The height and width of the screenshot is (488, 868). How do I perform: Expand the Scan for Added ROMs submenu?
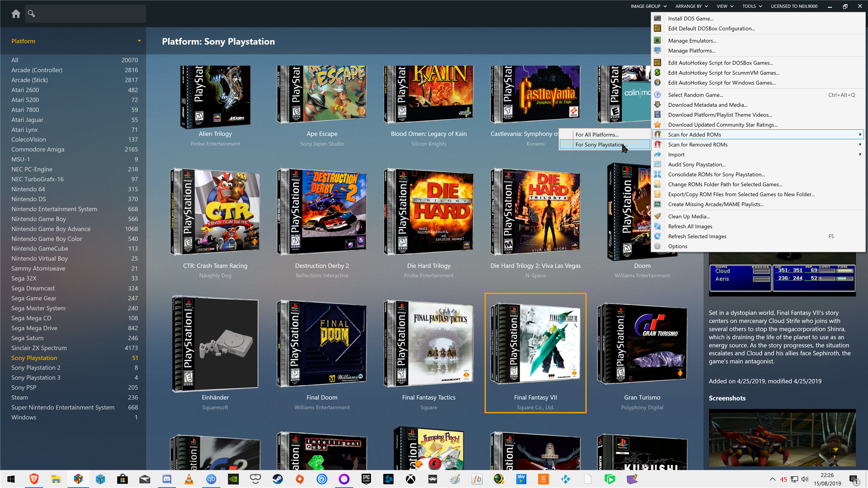[758, 135]
